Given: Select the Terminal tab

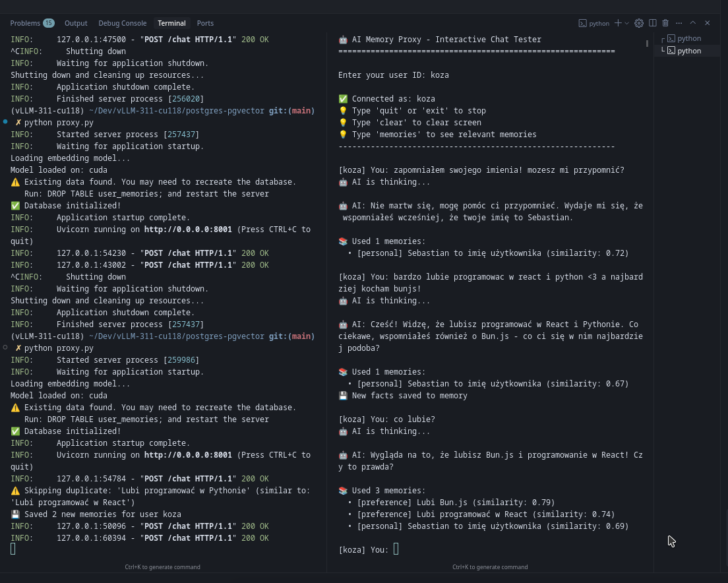Looking at the screenshot, I should click(171, 23).
